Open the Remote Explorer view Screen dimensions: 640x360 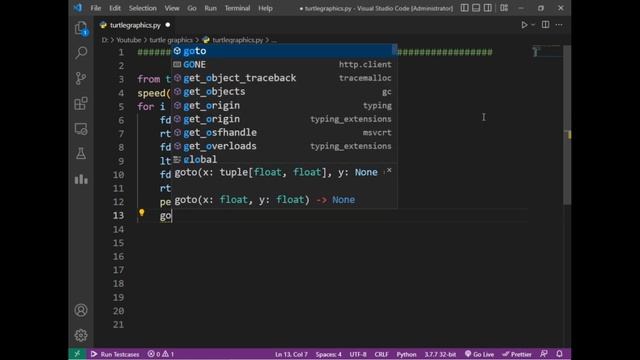tap(81, 129)
